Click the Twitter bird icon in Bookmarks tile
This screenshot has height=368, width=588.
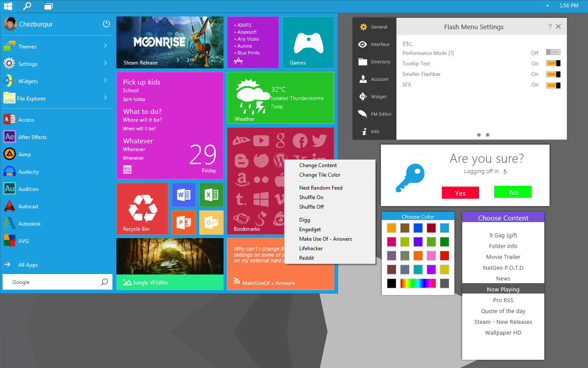tap(319, 140)
